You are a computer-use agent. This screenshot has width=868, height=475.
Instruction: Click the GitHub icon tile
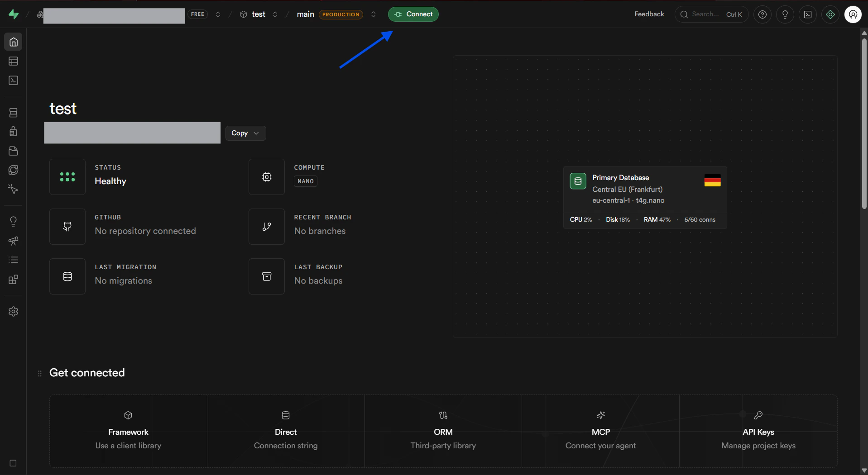67,227
